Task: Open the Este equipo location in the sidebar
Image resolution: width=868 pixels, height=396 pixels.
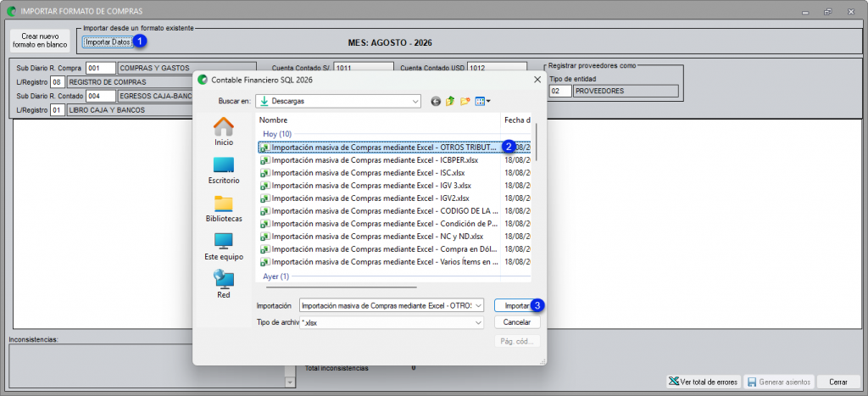Action: click(224, 247)
